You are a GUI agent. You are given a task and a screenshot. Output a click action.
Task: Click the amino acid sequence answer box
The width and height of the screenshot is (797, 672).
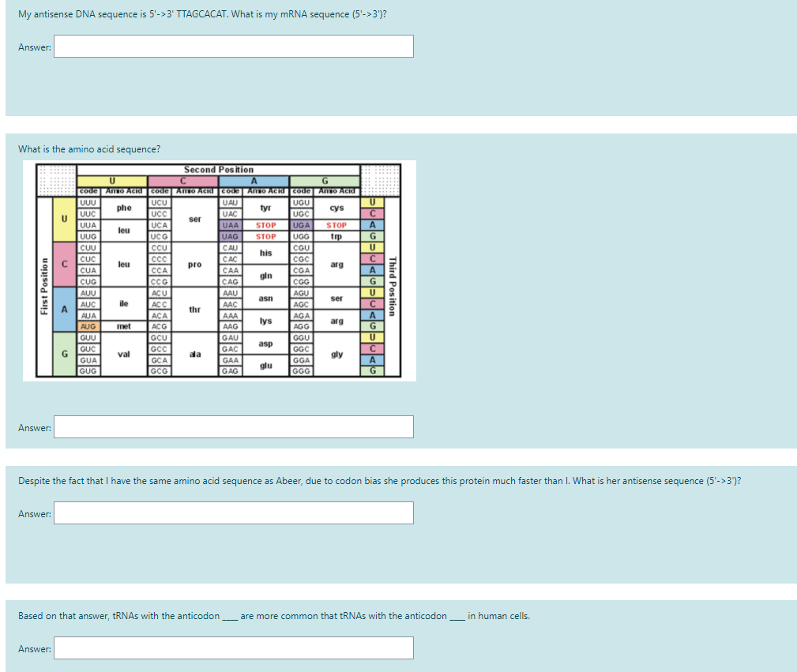233,426
